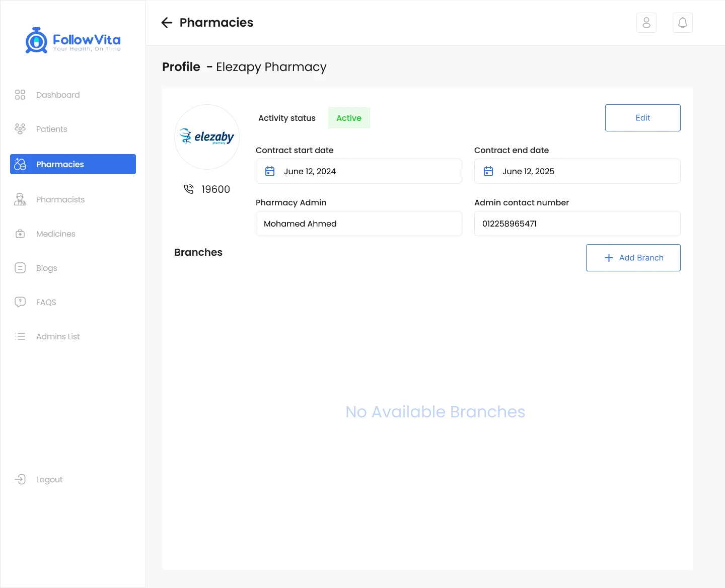The height and width of the screenshot is (588, 725).
Task: Select Pharmacists in the sidebar
Action: [x=60, y=199]
